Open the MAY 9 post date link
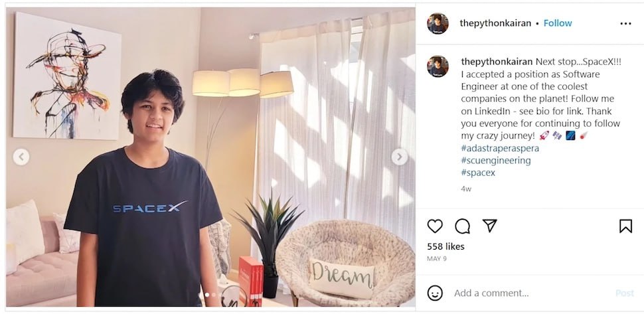The height and width of the screenshot is (322, 644). pos(437,259)
